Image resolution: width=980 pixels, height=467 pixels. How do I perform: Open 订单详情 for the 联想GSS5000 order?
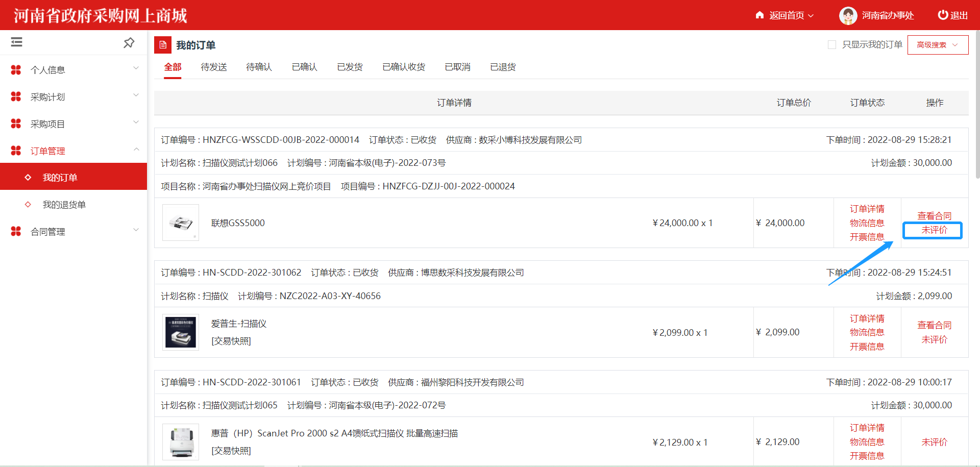tap(867, 209)
